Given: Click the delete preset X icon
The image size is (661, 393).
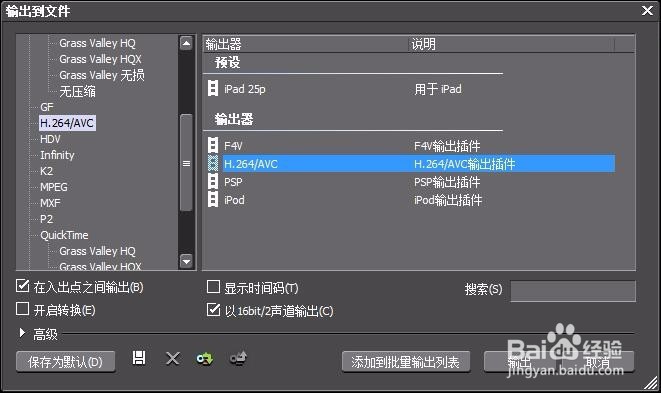Looking at the screenshot, I should pos(172,359).
